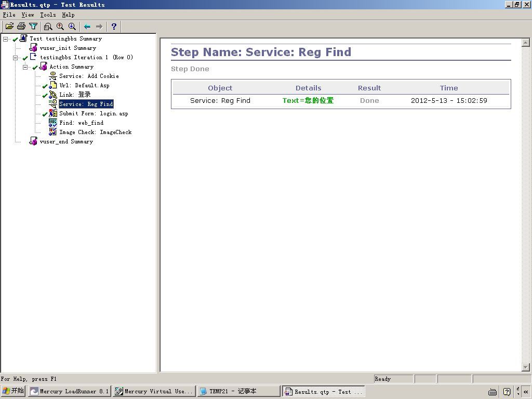Click scroll up arrow in results pane
Image resolution: width=532 pixels, height=399 pixels.
click(526, 43)
